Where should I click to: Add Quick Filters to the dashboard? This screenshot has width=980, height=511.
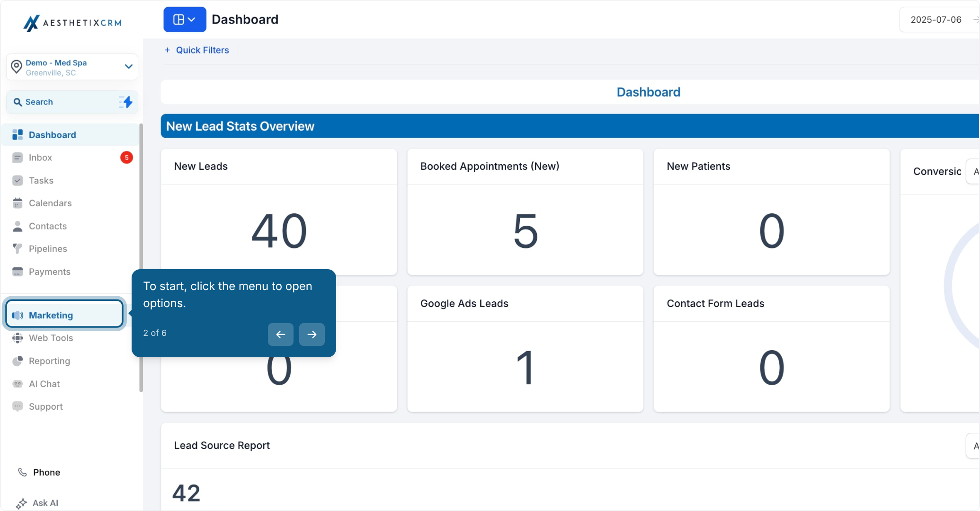coord(197,50)
